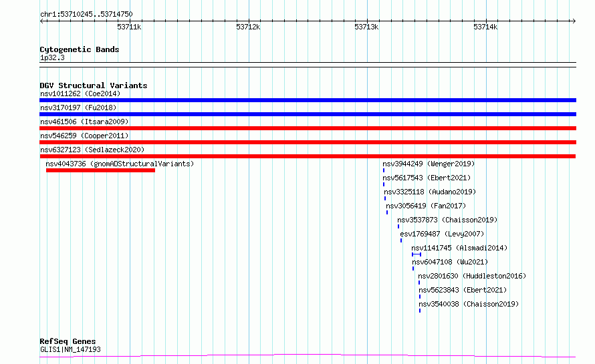Select the small blue marker under nsv3944249

click(384, 170)
